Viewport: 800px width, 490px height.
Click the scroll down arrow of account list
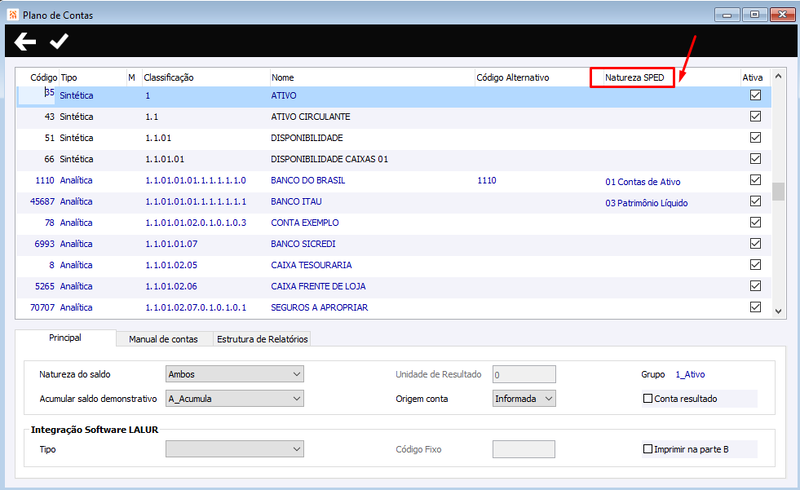[x=778, y=311]
